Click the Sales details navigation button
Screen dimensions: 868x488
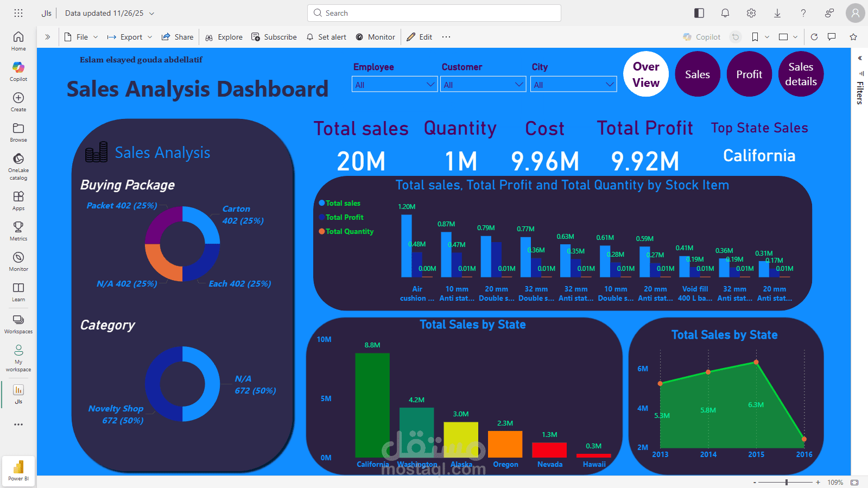click(801, 74)
